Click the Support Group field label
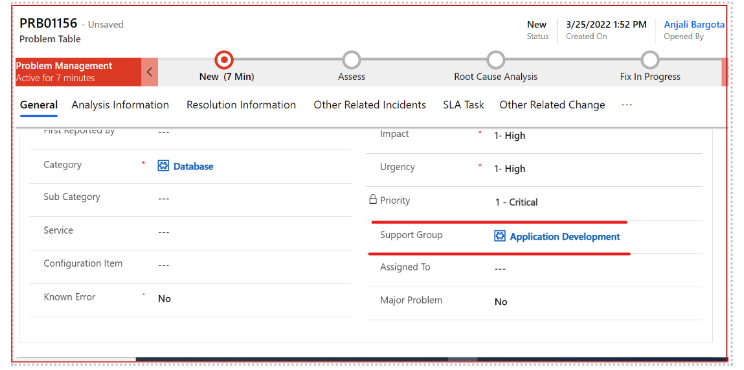 (411, 235)
